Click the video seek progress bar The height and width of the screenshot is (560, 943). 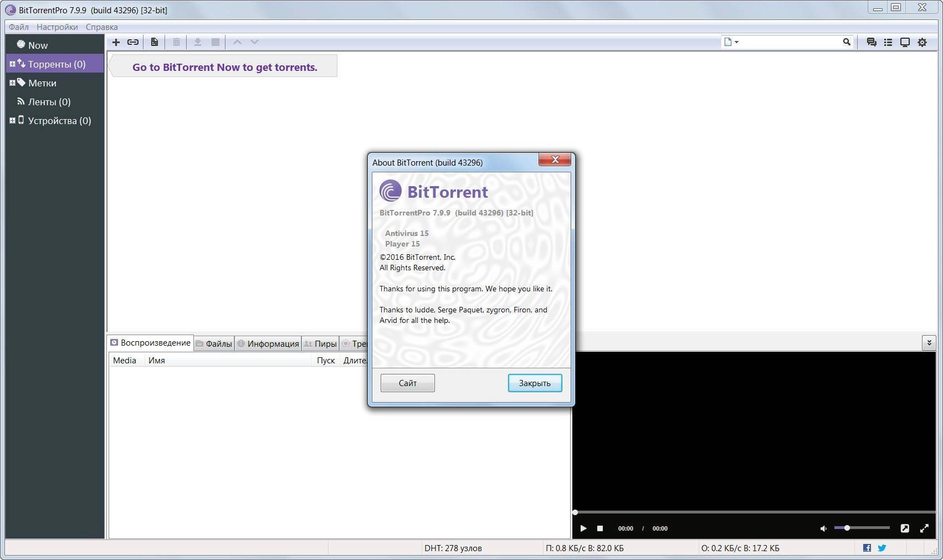[x=754, y=512]
